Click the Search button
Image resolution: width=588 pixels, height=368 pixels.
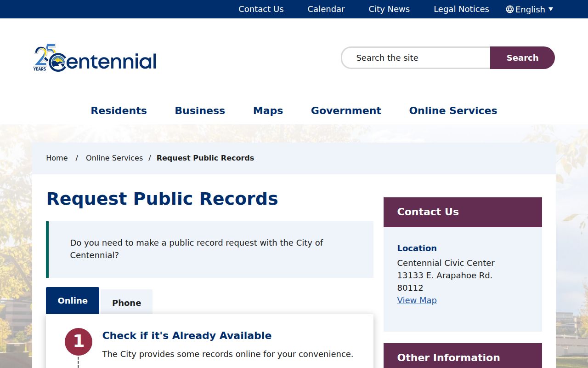(x=522, y=57)
